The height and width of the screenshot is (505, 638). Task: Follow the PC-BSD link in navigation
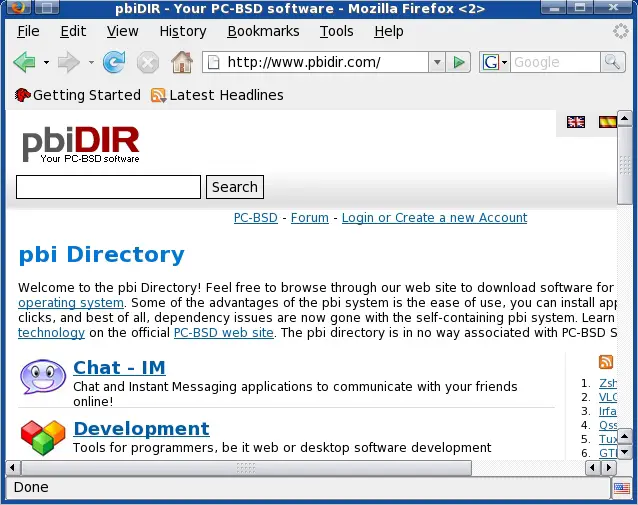tap(256, 218)
